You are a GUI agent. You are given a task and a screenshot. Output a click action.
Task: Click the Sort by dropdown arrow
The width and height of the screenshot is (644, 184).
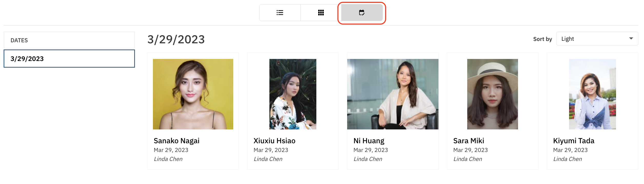coord(631,39)
